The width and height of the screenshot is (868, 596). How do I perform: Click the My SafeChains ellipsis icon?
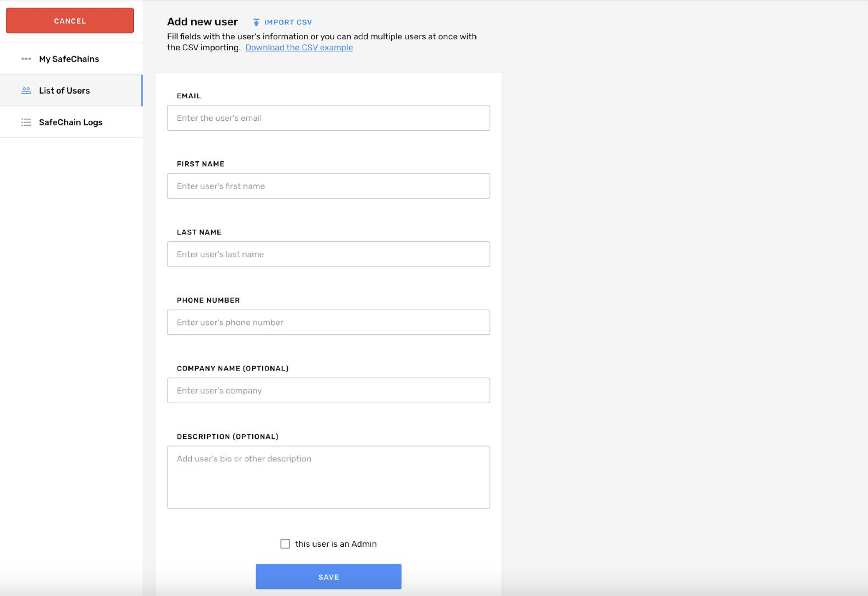[26, 59]
